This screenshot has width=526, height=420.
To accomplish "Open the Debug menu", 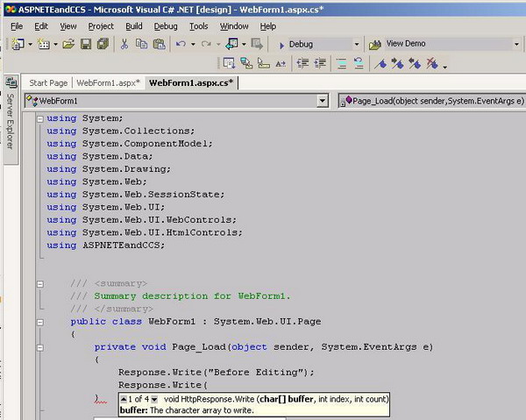I will pos(166,26).
